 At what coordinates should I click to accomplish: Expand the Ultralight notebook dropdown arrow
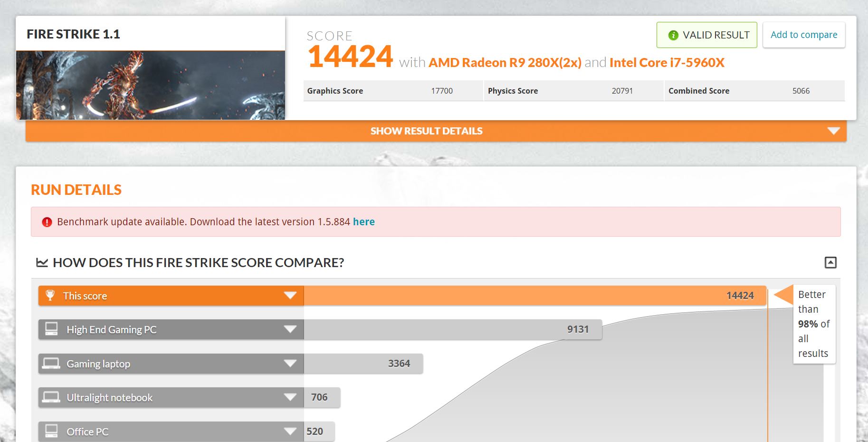290,397
